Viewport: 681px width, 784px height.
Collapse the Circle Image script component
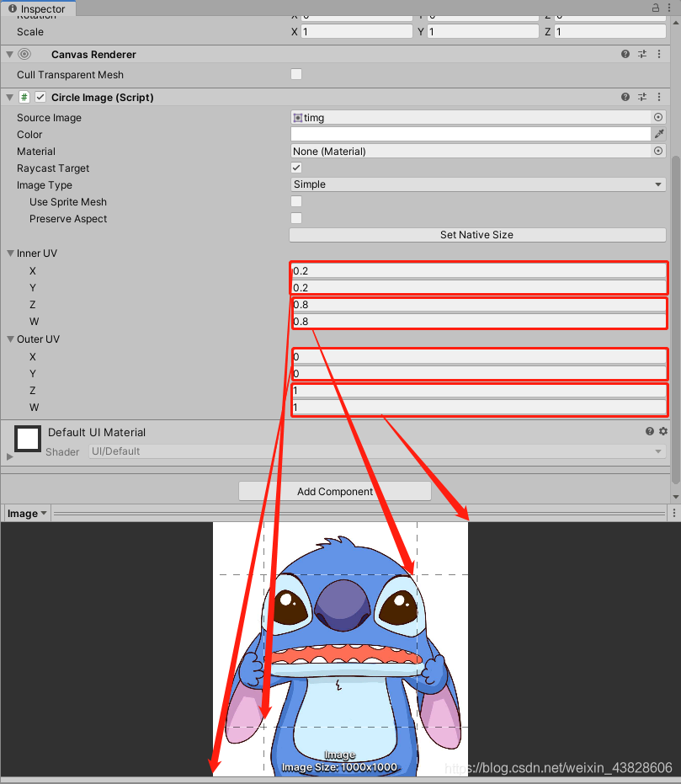[9, 98]
